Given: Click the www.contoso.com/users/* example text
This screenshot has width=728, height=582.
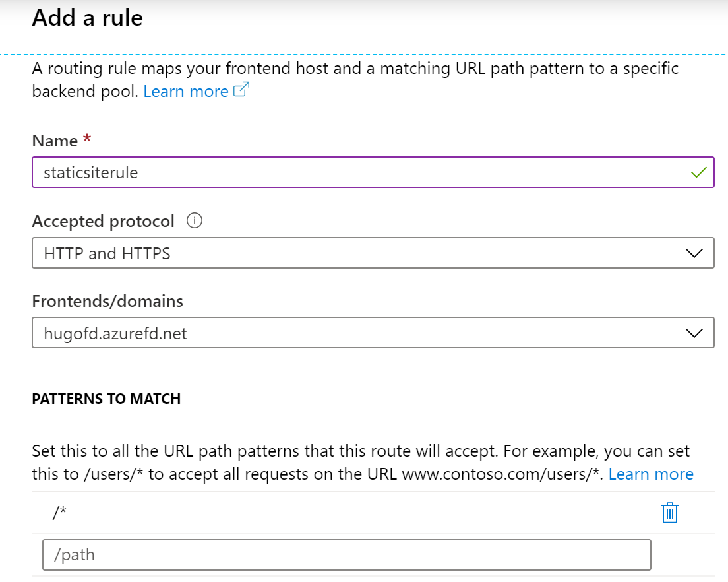Looking at the screenshot, I should (x=502, y=474).
